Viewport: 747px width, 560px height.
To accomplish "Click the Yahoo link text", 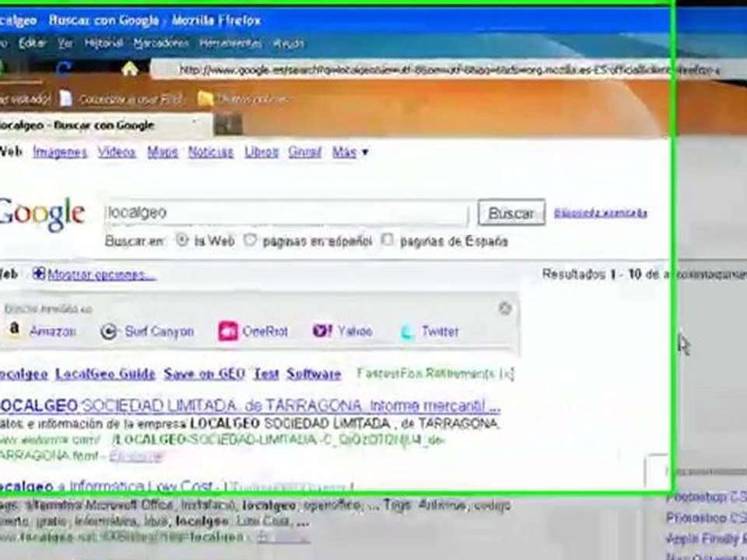I will [x=355, y=331].
